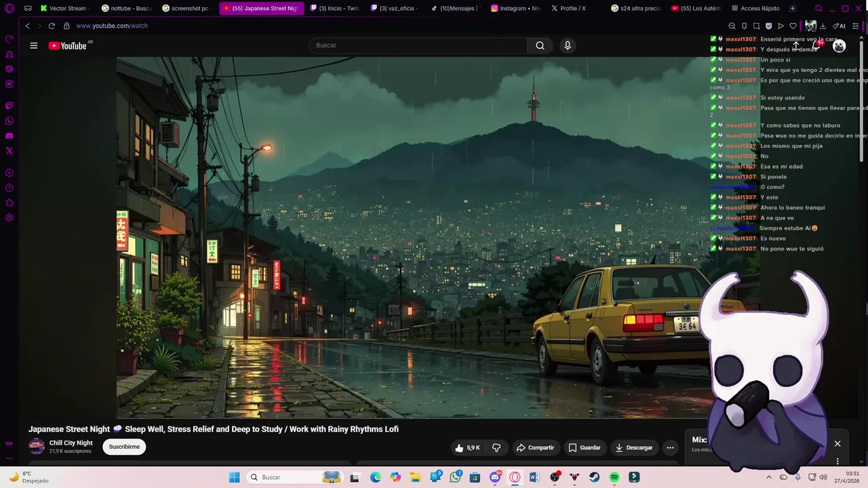This screenshot has height=488, width=868.
Task: Open the more actions ellipsis under the video
Action: click(x=670, y=447)
